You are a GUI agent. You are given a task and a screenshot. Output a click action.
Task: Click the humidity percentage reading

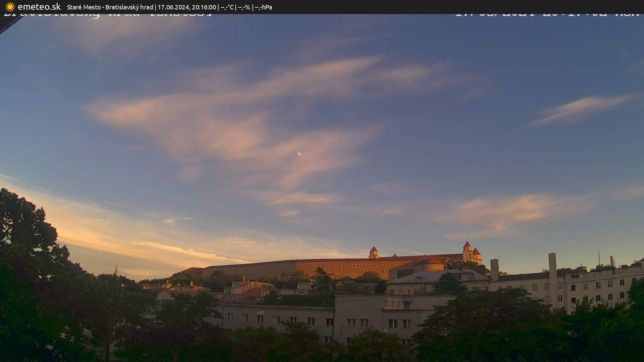(244, 7)
